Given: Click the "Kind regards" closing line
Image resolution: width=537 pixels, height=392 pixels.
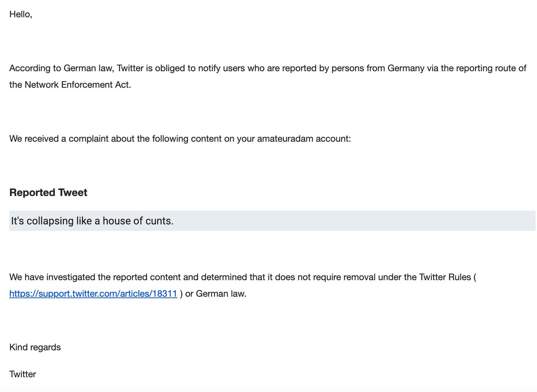Looking at the screenshot, I should [35, 347].
